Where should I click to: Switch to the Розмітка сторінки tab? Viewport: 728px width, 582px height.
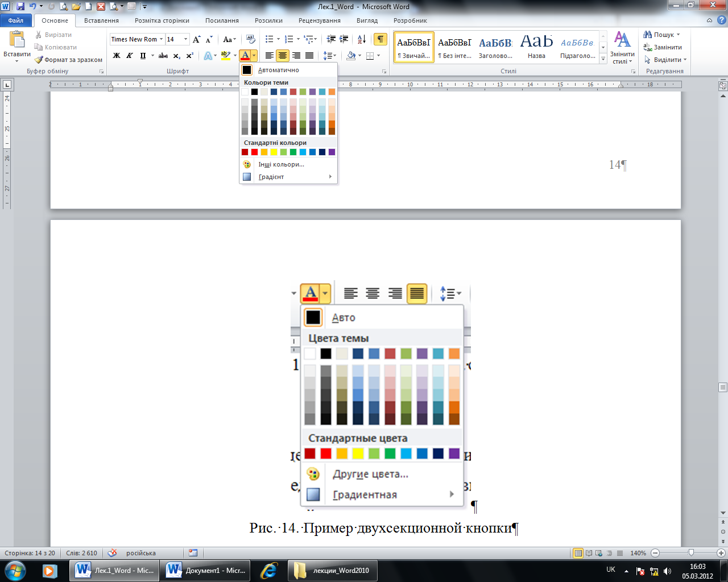click(x=162, y=20)
